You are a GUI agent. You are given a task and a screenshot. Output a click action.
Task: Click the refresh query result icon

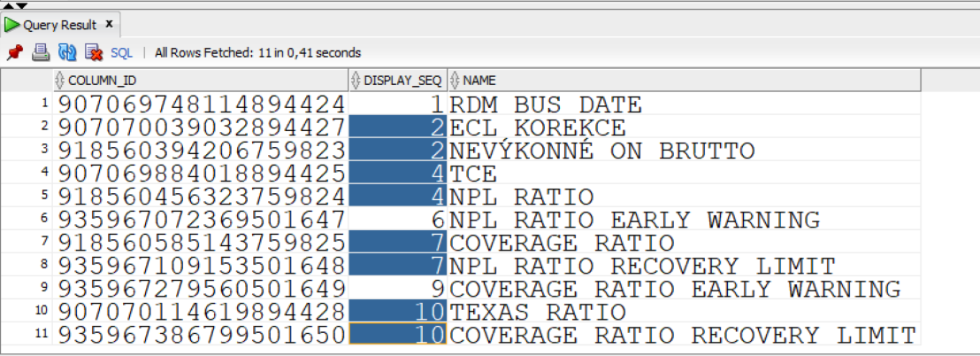pos(67,52)
